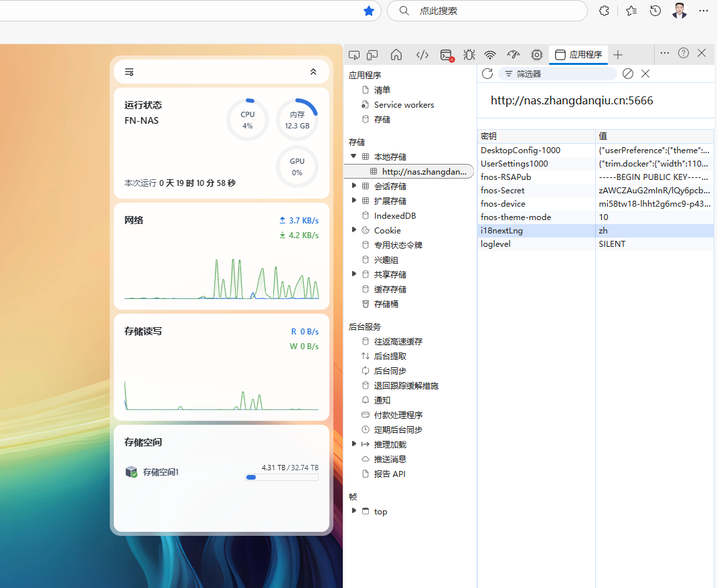
Task: Open the Memory chip icon panel
Action: pyautogui.click(x=536, y=55)
